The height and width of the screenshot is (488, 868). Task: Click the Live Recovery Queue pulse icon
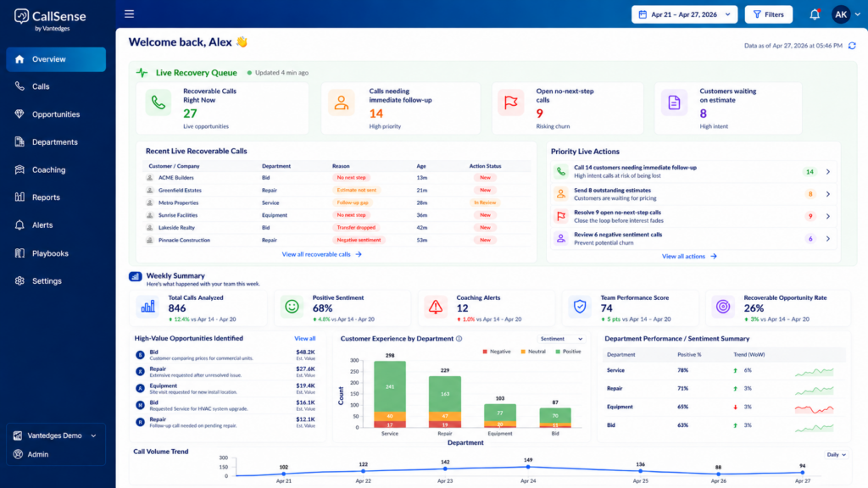pyautogui.click(x=142, y=73)
